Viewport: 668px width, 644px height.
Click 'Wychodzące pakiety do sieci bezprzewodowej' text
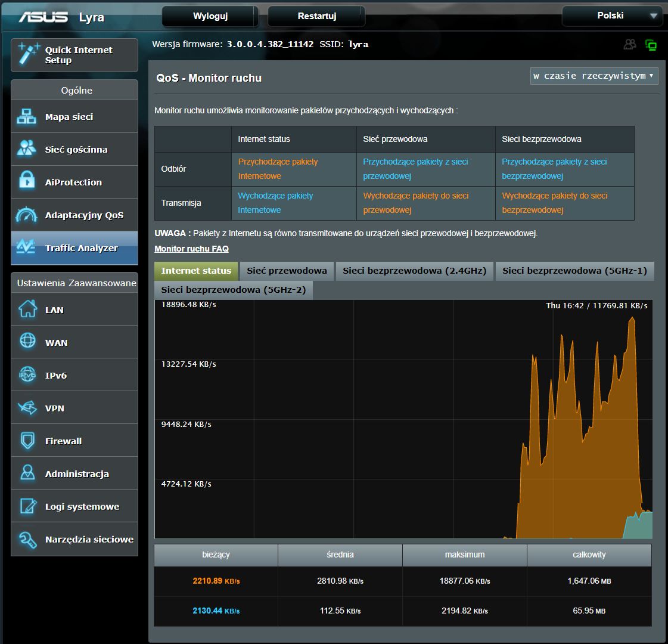555,203
